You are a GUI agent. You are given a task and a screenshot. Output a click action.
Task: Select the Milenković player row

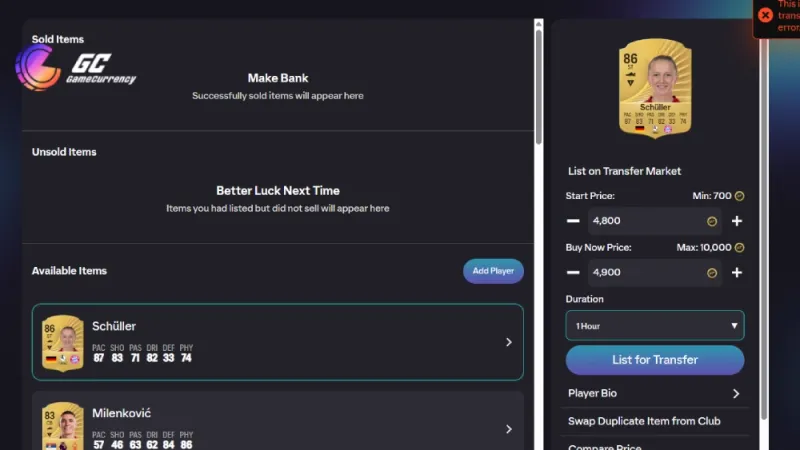278,421
